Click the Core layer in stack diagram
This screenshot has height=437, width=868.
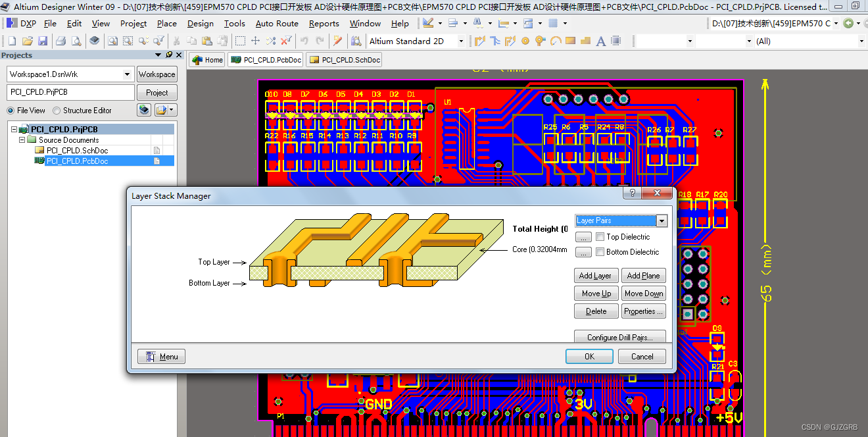click(539, 250)
